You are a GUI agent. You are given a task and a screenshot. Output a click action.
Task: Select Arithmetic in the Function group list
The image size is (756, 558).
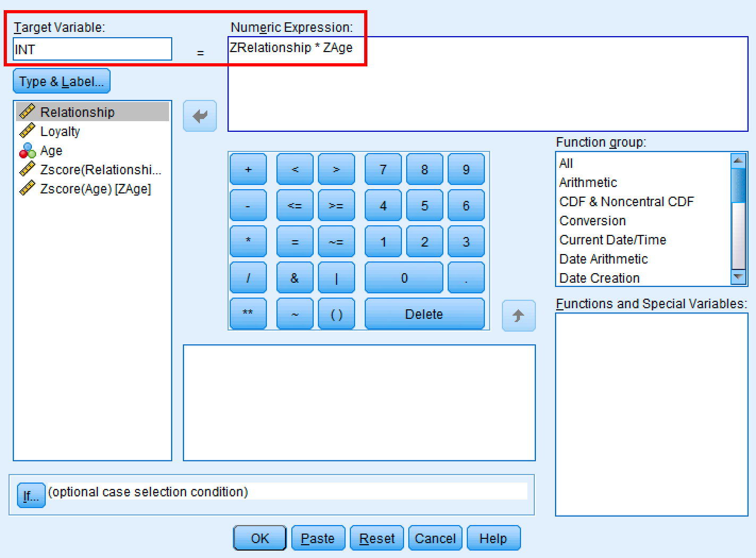[588, 182]
